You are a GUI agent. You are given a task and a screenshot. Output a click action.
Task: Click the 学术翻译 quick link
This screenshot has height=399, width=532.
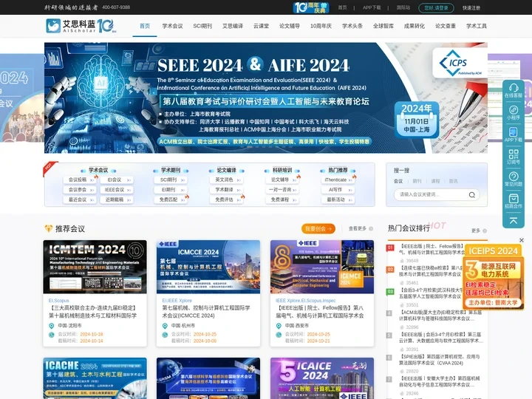[x=226, y=190]
